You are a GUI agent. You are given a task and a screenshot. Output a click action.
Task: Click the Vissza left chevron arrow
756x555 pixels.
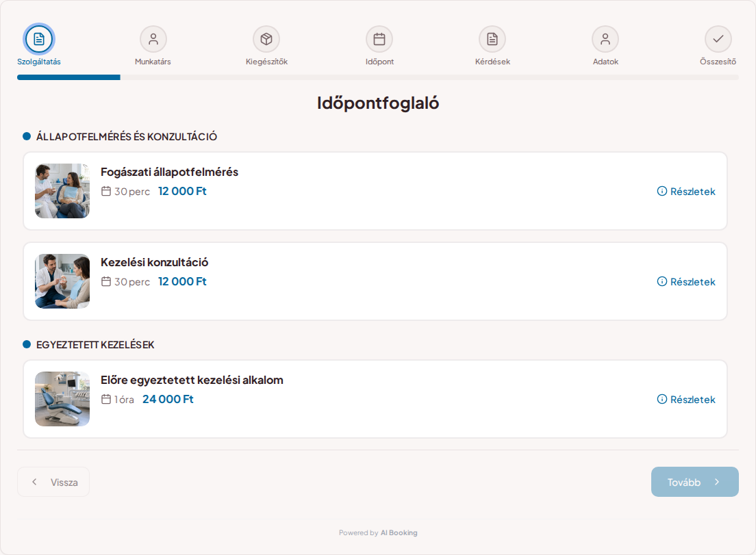pyautogui.click(x=34, y=482)
